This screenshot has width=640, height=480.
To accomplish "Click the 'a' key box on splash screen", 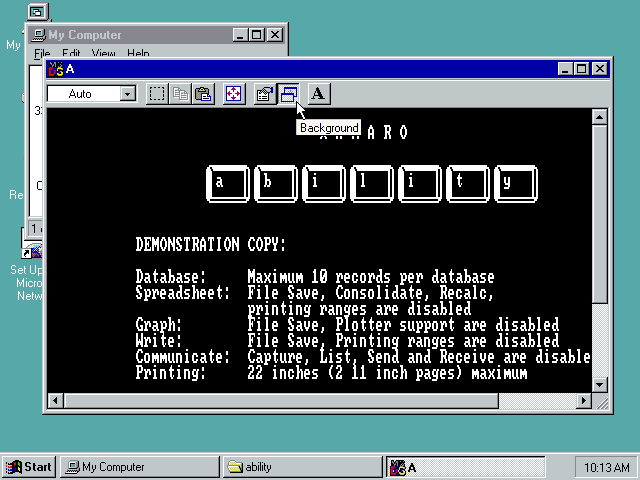I will click(228, 184).
